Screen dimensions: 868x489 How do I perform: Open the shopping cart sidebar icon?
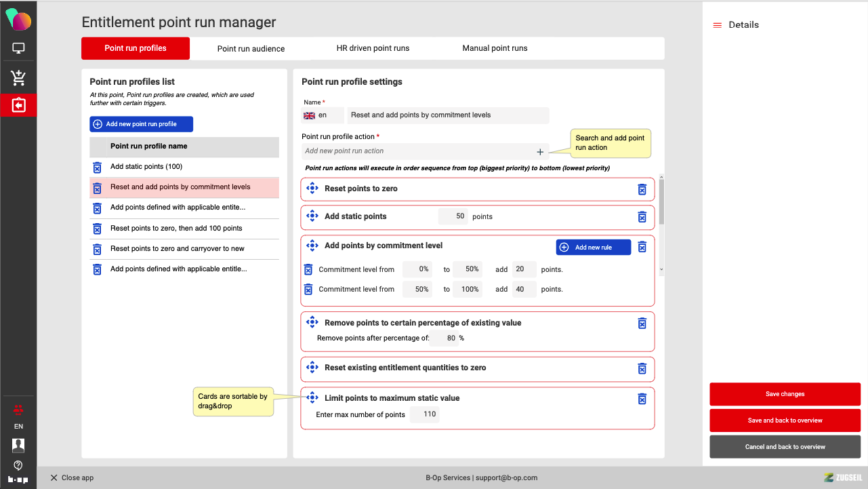pos(18,77)
